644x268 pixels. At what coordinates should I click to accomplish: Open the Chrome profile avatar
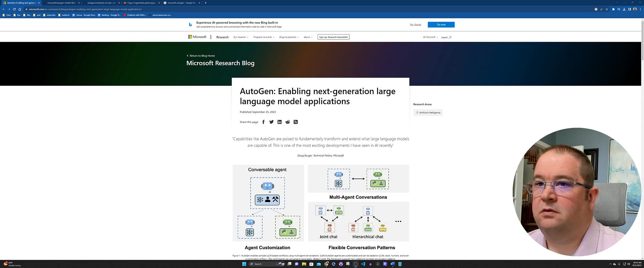pos(635,9)
